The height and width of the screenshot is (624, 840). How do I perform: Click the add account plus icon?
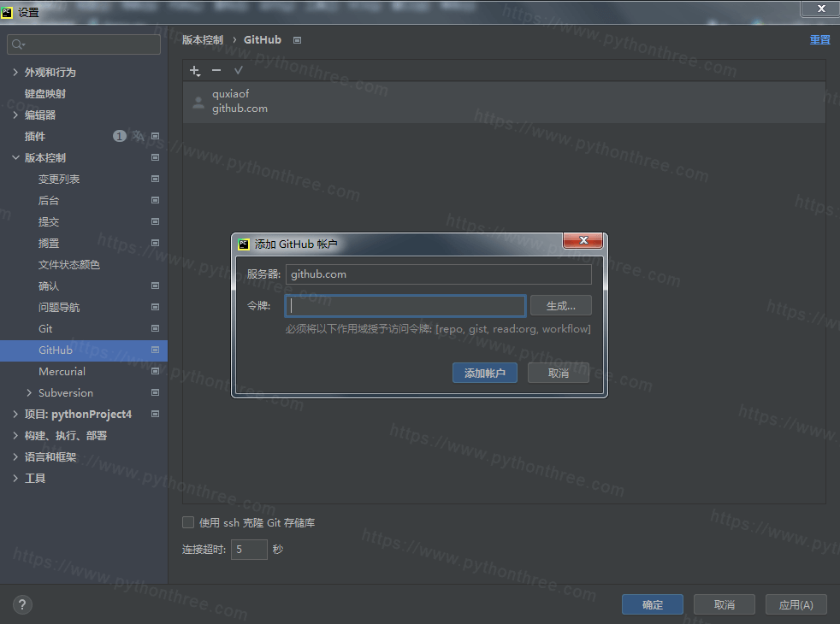(195, 71)
